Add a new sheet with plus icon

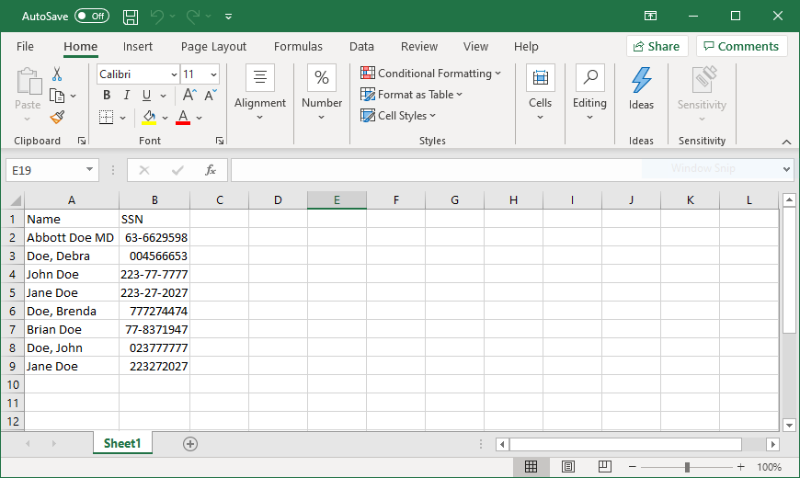[x=190, y=443]
